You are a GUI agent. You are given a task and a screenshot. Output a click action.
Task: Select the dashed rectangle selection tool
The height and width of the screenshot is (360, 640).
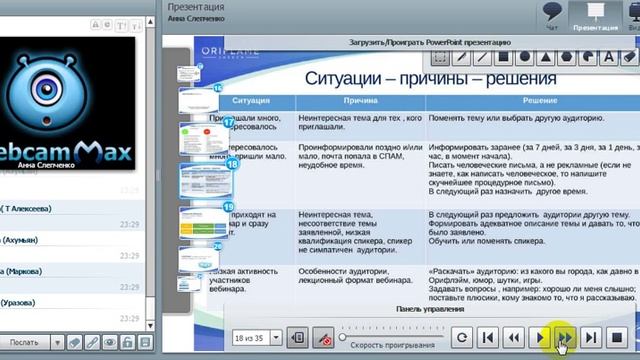(x=440, y=57)
